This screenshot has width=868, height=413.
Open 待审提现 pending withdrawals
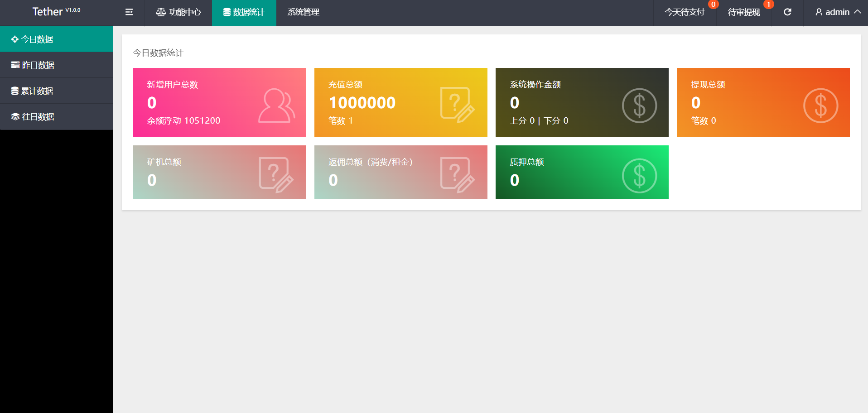click(x=744, y=12)
